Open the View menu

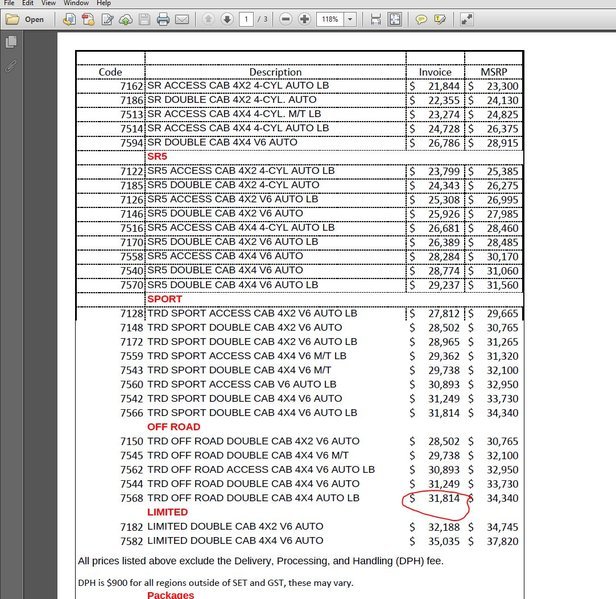pyautogui.click(x=48, y=3)
